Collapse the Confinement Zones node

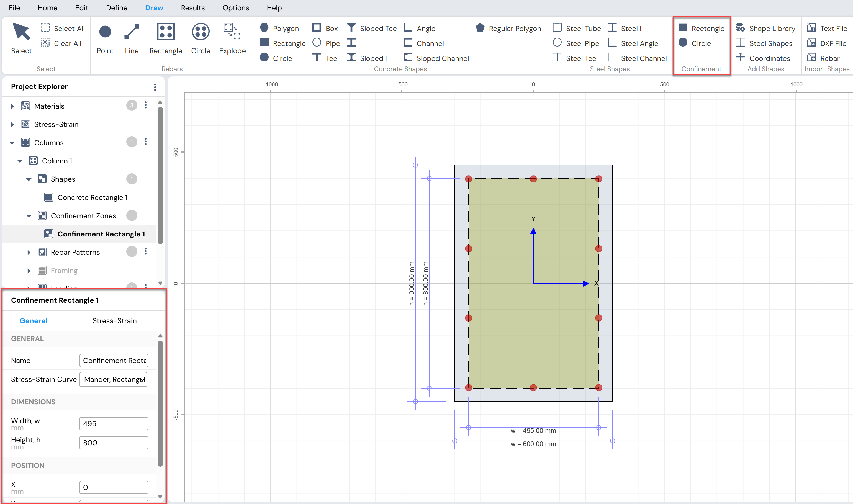pos(29,216)
